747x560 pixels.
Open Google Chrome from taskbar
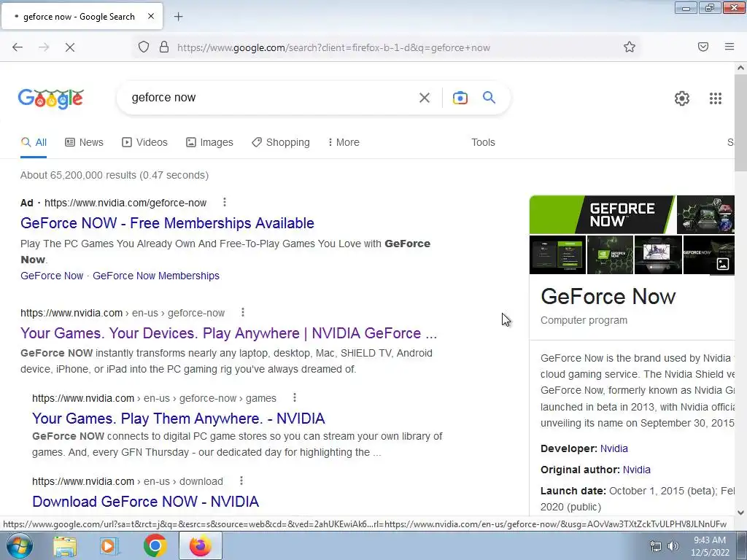point(155,545)
